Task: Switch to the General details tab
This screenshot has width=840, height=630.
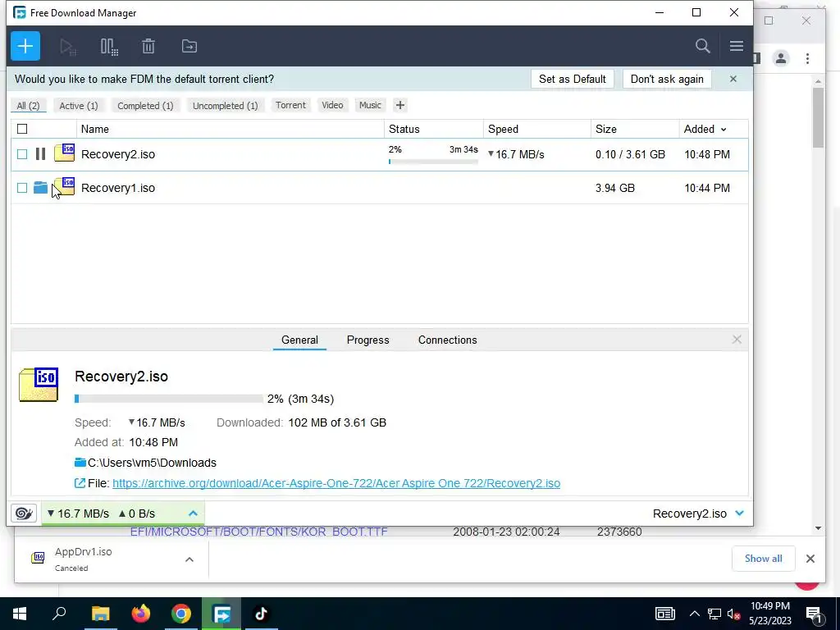Action: [x=299, y=340]
